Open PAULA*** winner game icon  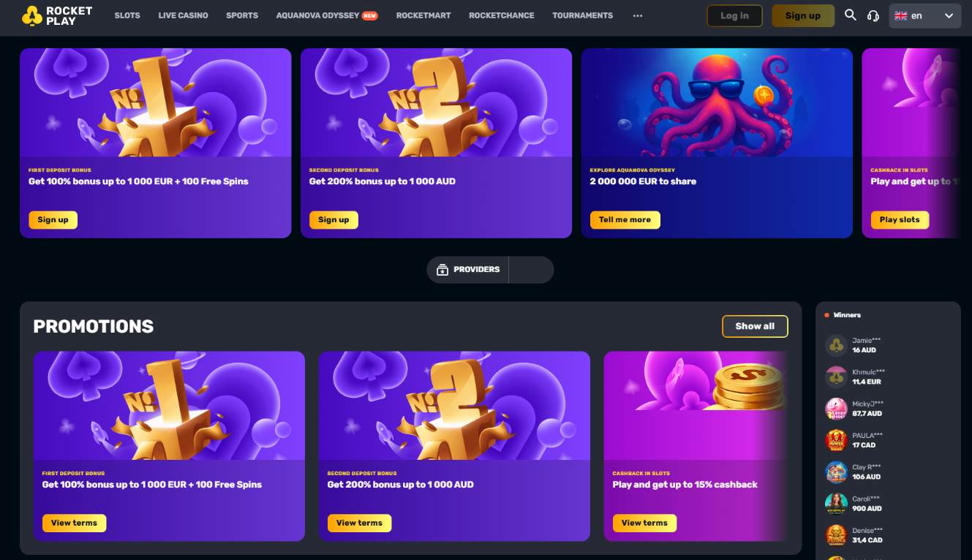tap(836, 440)
